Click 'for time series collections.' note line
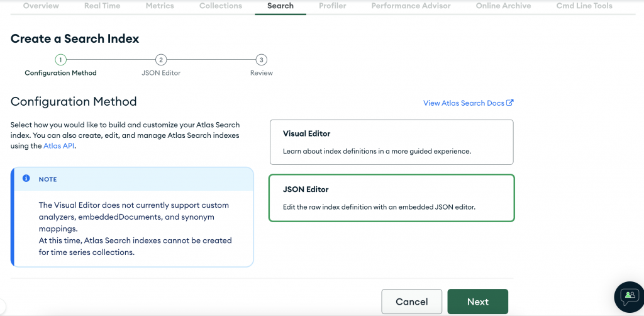Viewport: 644px width, 316px height. click(87, 252)
